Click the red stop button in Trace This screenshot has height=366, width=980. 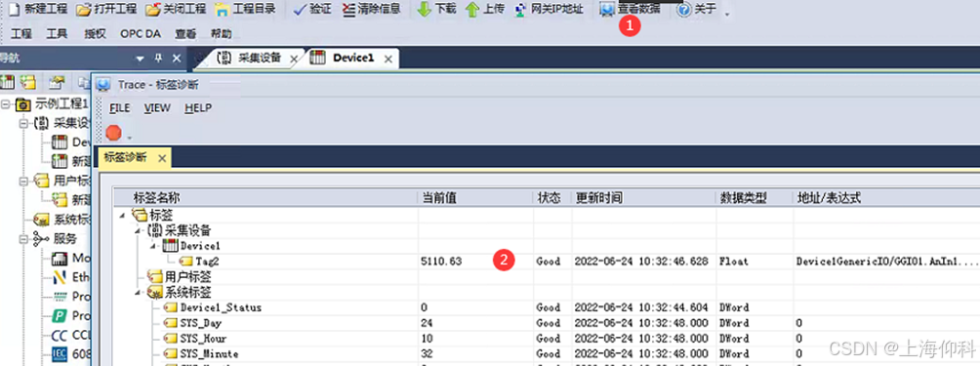[114, 133]
